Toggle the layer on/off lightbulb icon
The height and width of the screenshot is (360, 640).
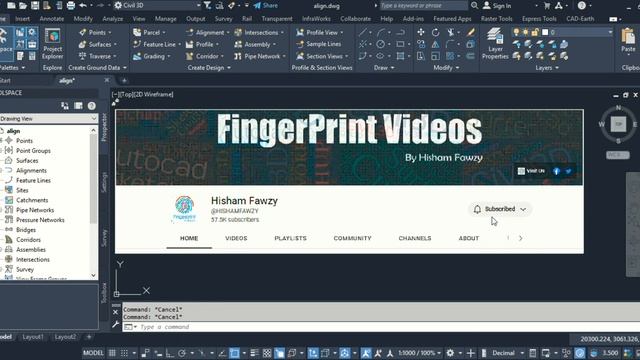pos(516,32)
